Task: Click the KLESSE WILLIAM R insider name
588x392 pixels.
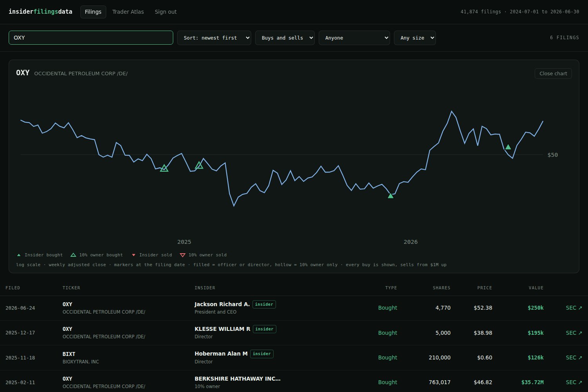Action: [222, 329]
